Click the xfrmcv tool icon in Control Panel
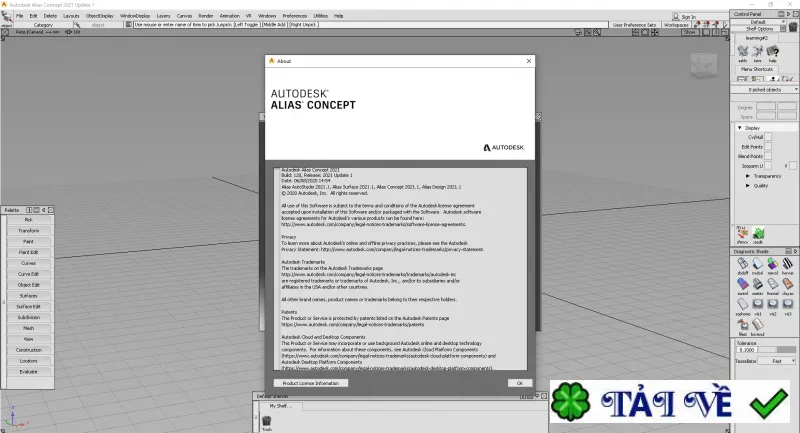 (742, 233)
